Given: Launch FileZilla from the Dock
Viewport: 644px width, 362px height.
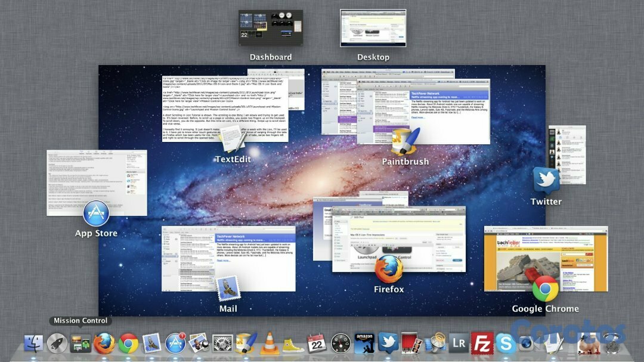Looking at the screenshot, I should point(483,344).
